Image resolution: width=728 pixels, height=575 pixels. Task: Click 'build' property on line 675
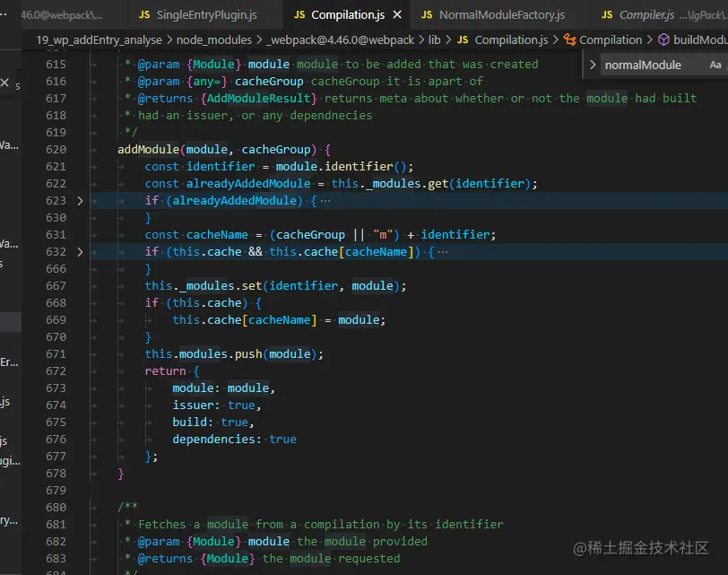point(189,422)
